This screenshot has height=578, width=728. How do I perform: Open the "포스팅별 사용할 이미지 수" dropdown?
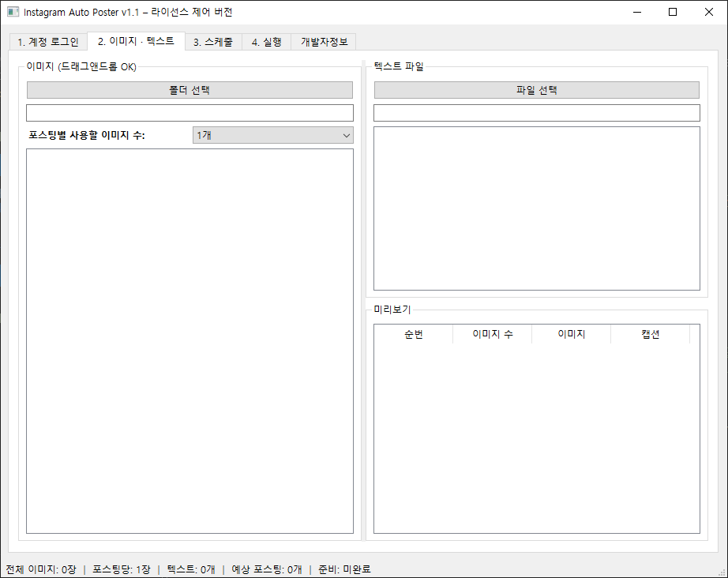click(x=345, y=135)
